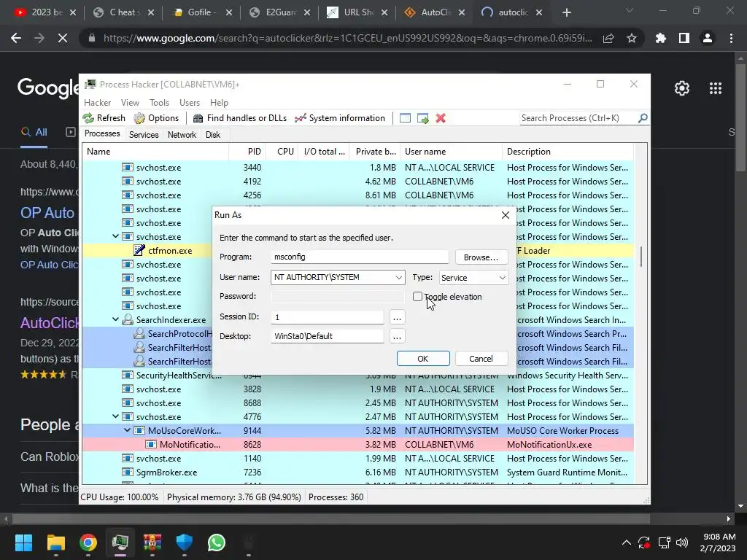
Task: Select the MoNotificationUx process row
Action: tap(357, 444)
